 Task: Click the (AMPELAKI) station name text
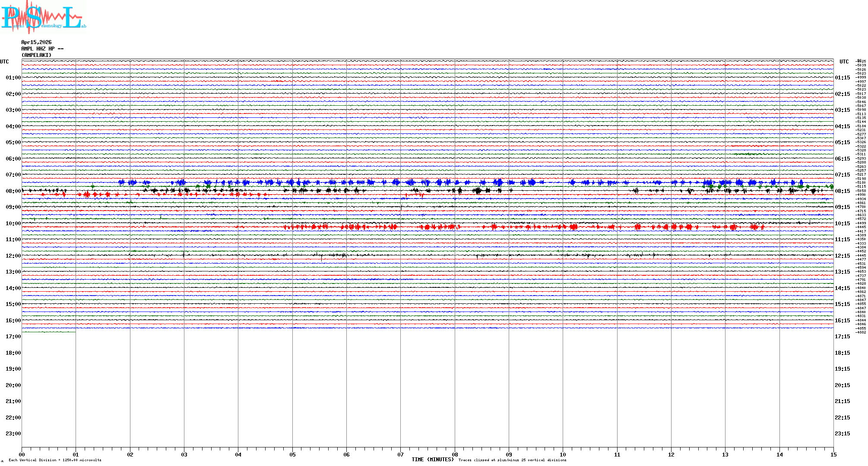coord(36,55)
